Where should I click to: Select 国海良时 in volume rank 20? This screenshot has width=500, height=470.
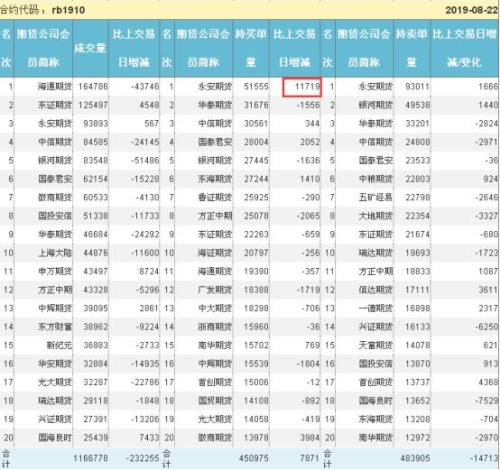coord(55,437)
